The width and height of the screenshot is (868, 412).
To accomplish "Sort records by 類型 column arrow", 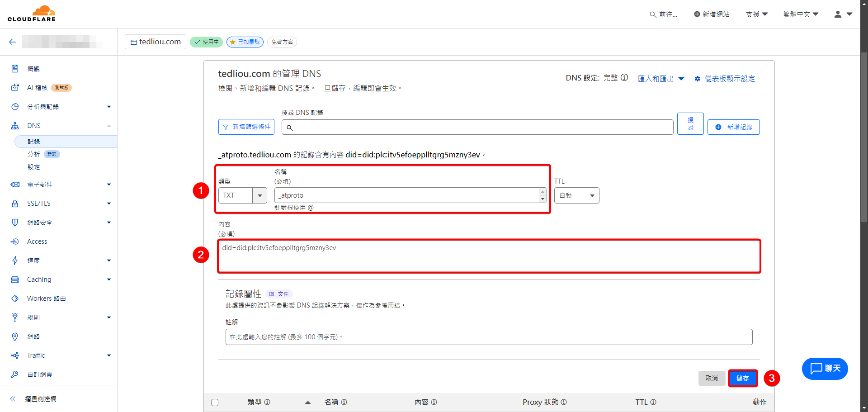I will point(307,403).
